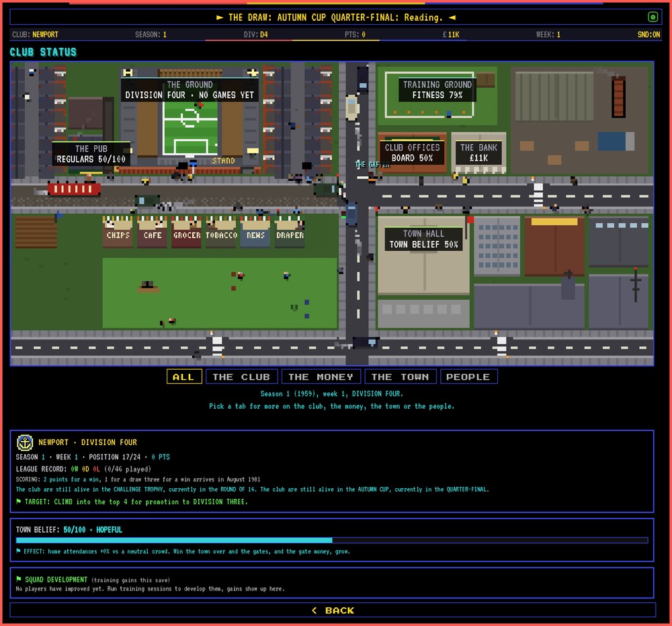The width and height of the screenshot is (672, 626).
Task: Click the SEASON: 1 status entry
Action: [151, 35]
